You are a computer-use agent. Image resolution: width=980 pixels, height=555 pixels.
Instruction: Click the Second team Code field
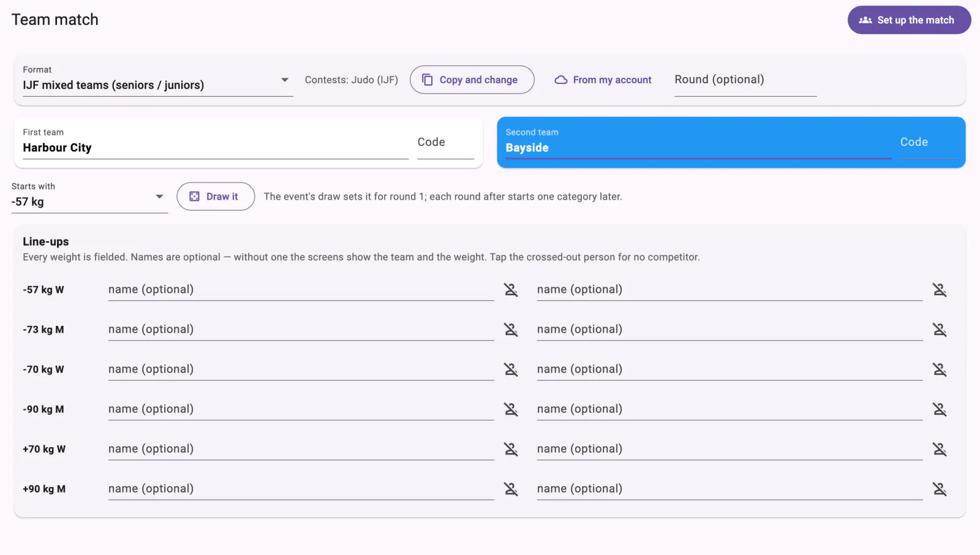pos(929,143)
